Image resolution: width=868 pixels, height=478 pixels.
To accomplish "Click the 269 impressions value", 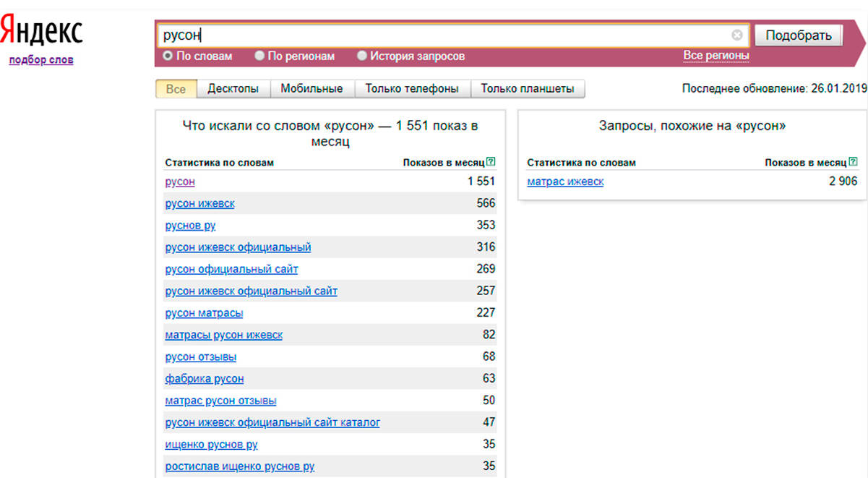I will (x=486, y=268).
